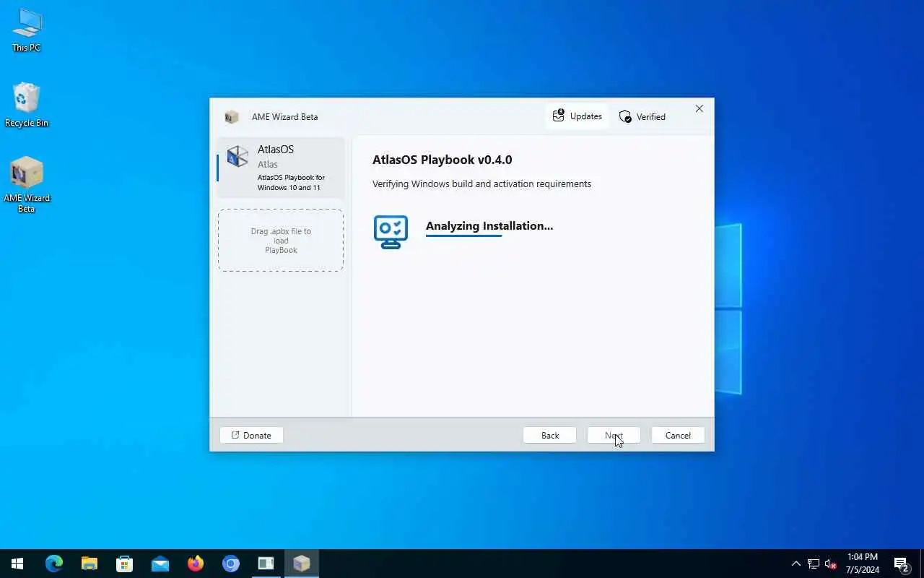
Task: Click the Verifying Windows build requirements text
Action: tap(481, 184)
